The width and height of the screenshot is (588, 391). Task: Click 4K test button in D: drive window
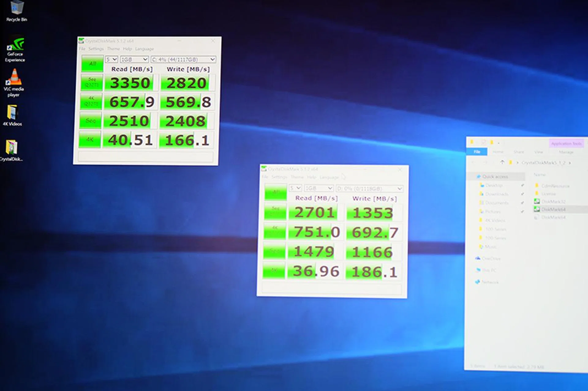274,270
